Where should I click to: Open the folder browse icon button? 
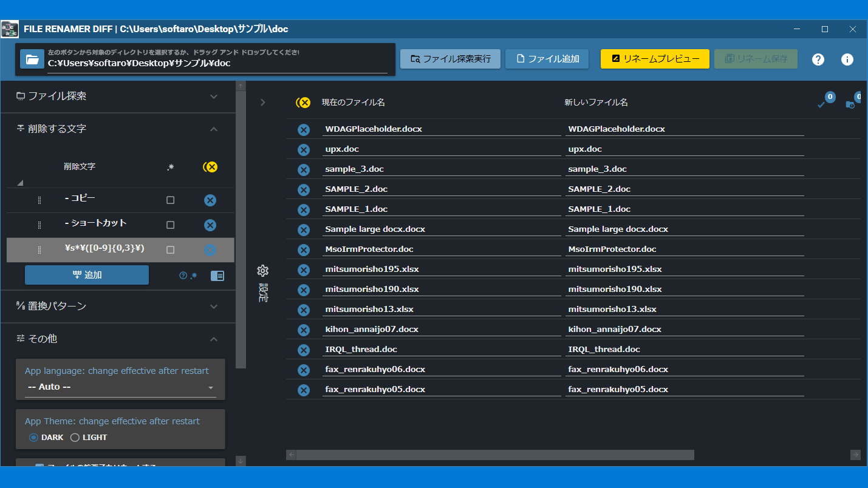pyautogui.click(x=32, y=59)
